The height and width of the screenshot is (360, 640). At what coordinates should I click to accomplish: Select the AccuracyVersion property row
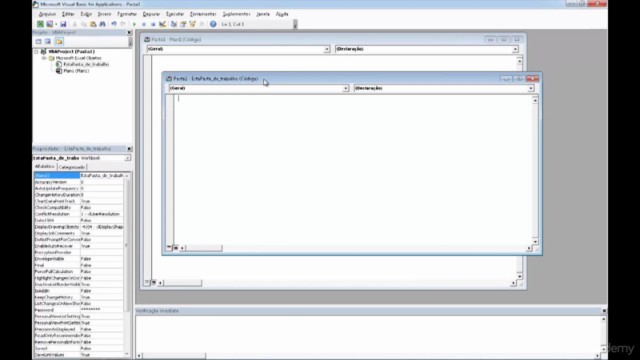pos(78,182)
